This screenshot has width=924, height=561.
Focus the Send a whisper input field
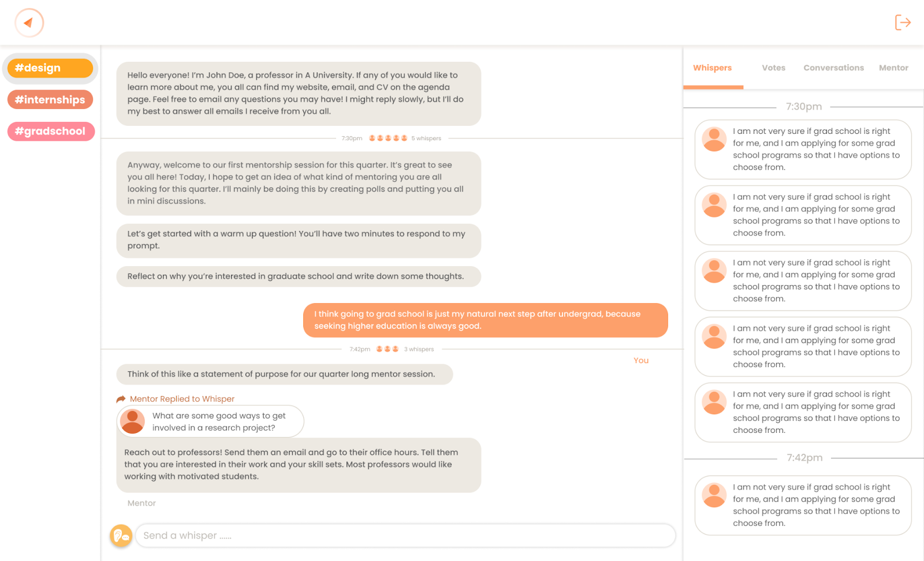pyautogui.click(x=404, y=536)
